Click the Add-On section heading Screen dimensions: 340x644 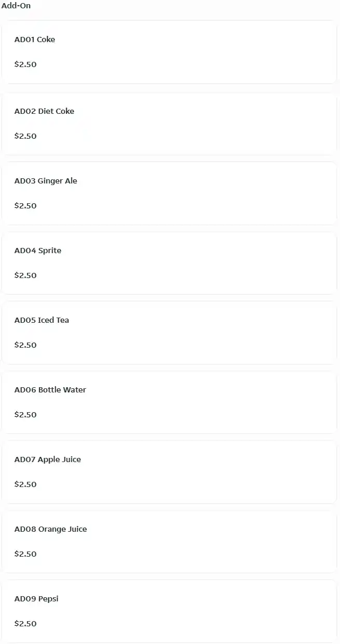(16, 6)
